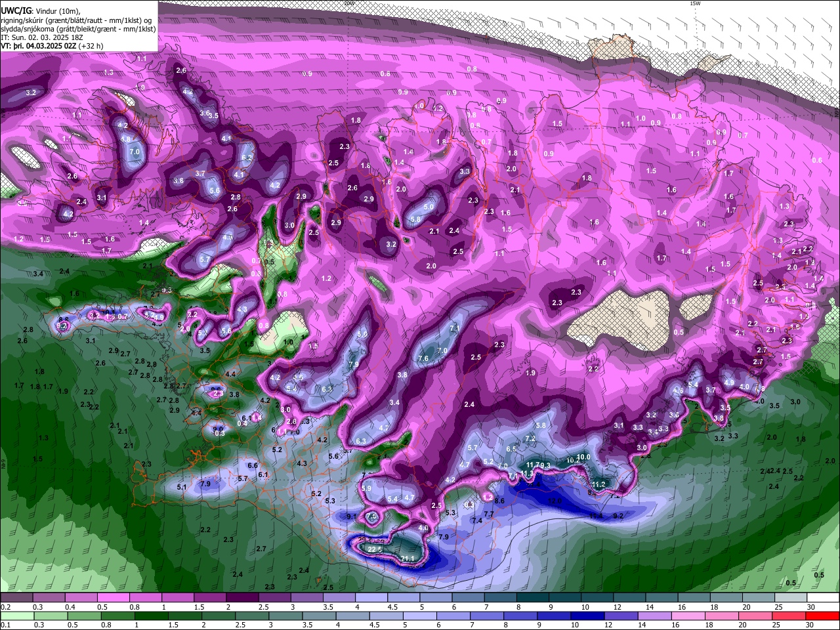The height and width of the screenshot is (630, 840).
Task: Click the 9.2 value off the south coast
Action: pos(618,516)
